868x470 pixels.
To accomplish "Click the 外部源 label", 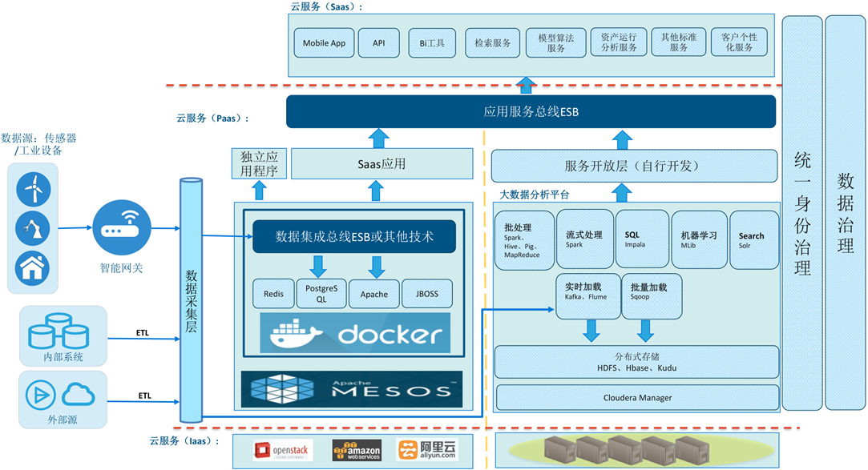I will [x=63, y=420].
